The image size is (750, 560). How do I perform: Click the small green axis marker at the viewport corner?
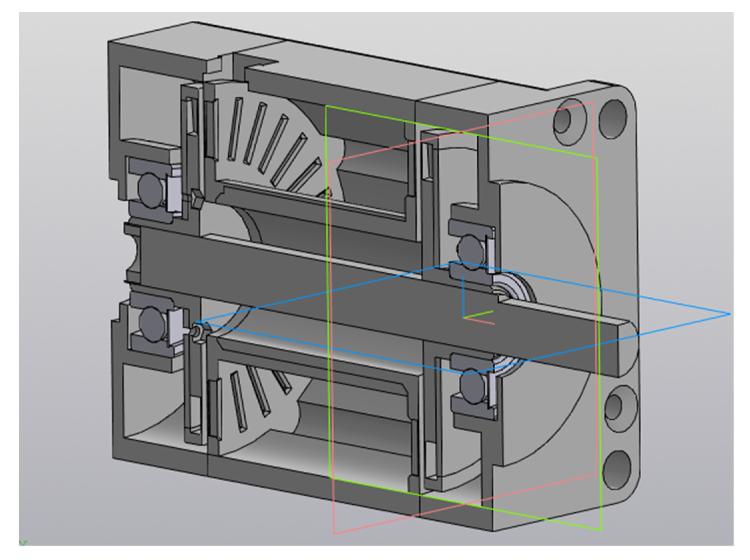pos(23,543)
